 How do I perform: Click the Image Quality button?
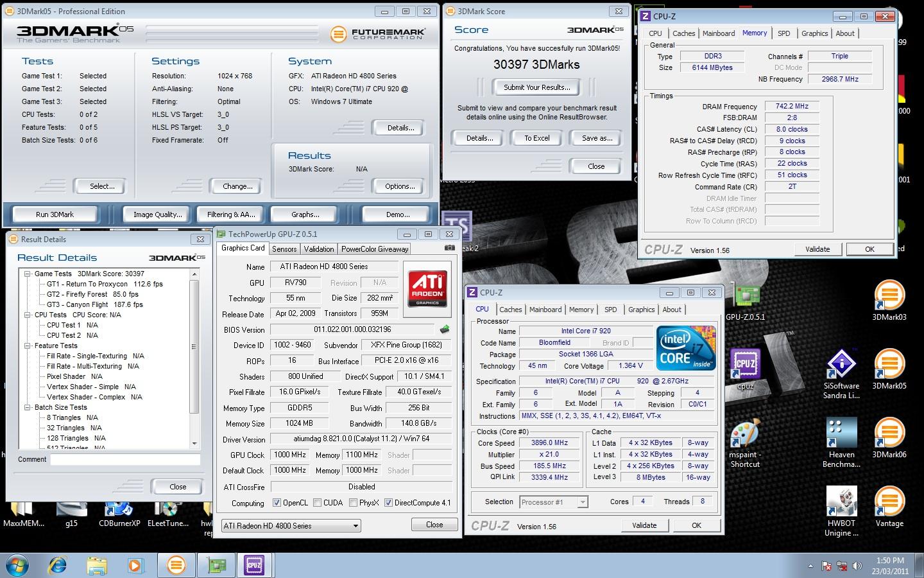[x=158, y=215]
